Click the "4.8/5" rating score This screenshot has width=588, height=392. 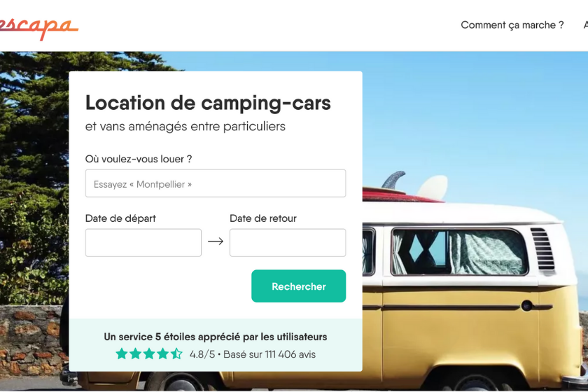pyautogui.click(x=202, y=355)
